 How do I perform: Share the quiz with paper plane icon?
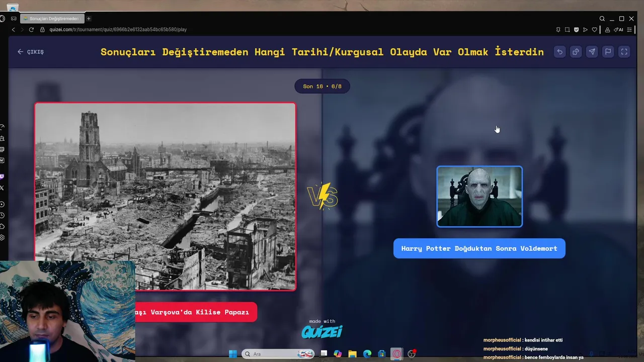point(592,52)
